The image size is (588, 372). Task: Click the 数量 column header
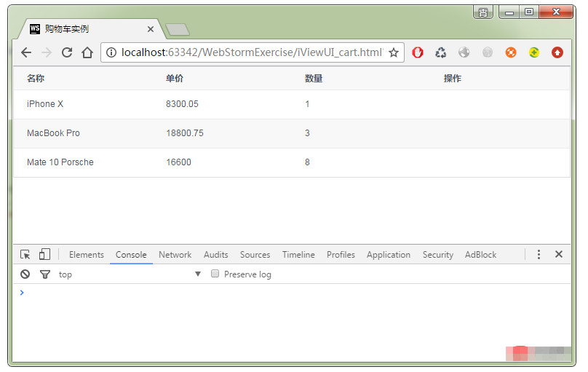click(314, 79)
